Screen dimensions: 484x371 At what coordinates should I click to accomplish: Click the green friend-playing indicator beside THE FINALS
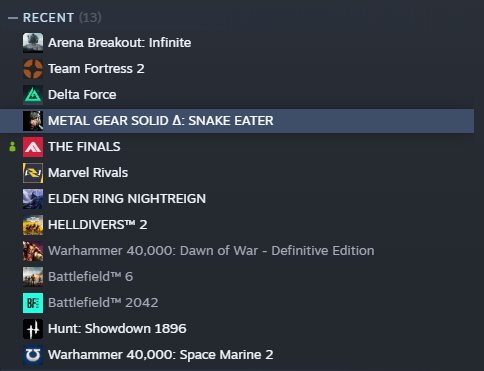pyautogui.click(x=12, y=147)
